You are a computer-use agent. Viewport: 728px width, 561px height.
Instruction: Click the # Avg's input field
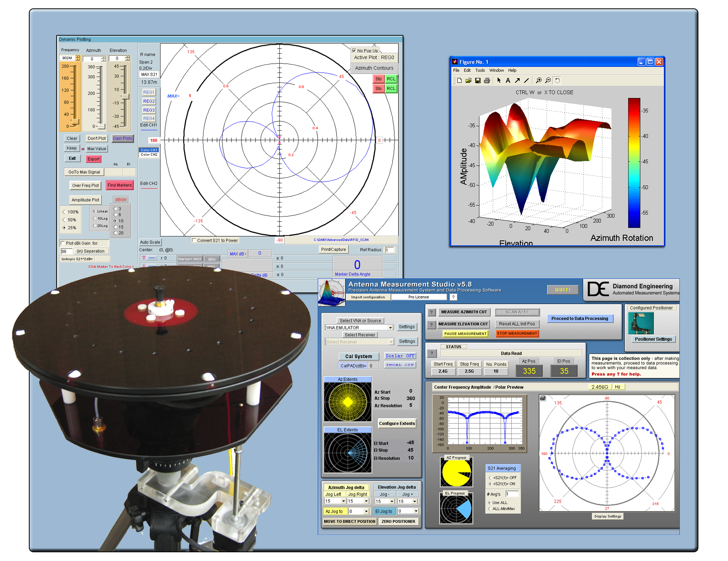[x=512, y=494]
